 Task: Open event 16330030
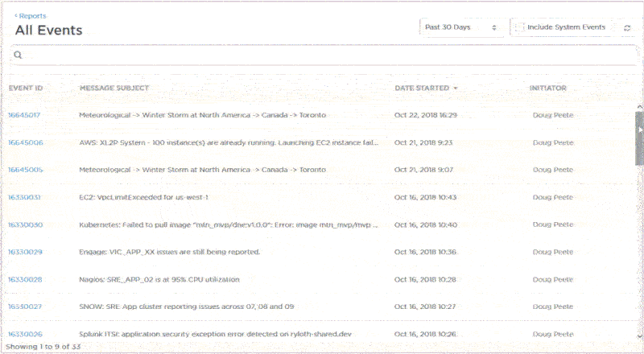pos(26,224)
